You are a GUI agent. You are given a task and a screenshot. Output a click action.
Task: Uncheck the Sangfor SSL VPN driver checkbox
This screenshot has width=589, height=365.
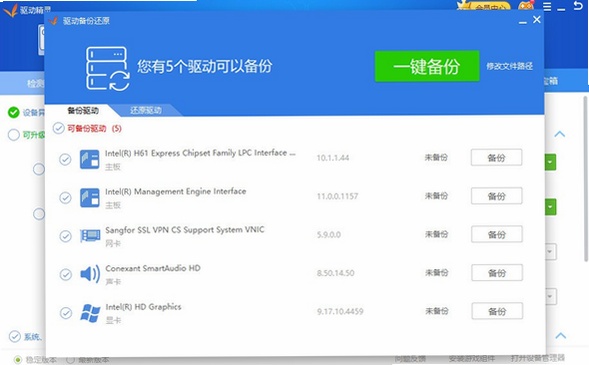click(65, 236)
